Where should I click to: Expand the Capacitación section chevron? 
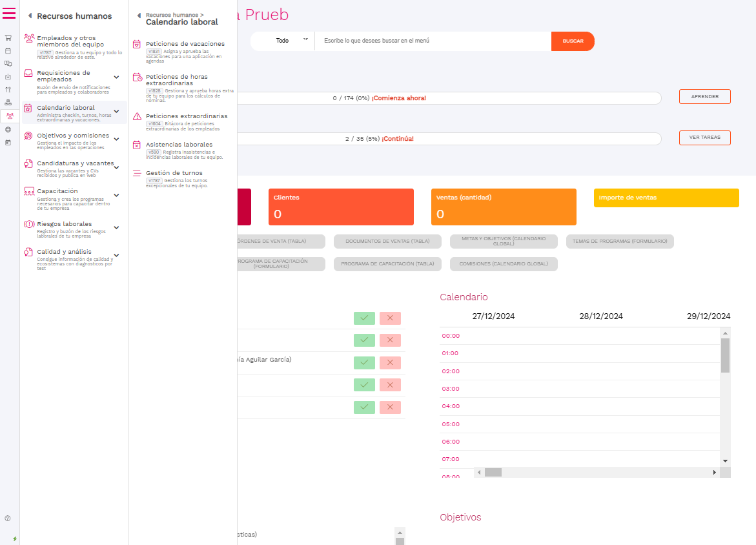pyautogui.click(x=116, y=195)
